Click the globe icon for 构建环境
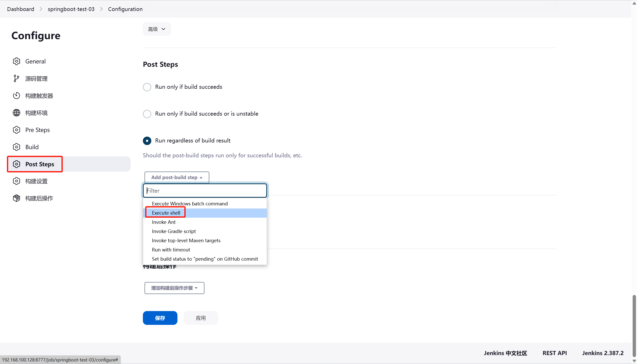The width and height of the screenshot is (637, 364). [17, 113]
